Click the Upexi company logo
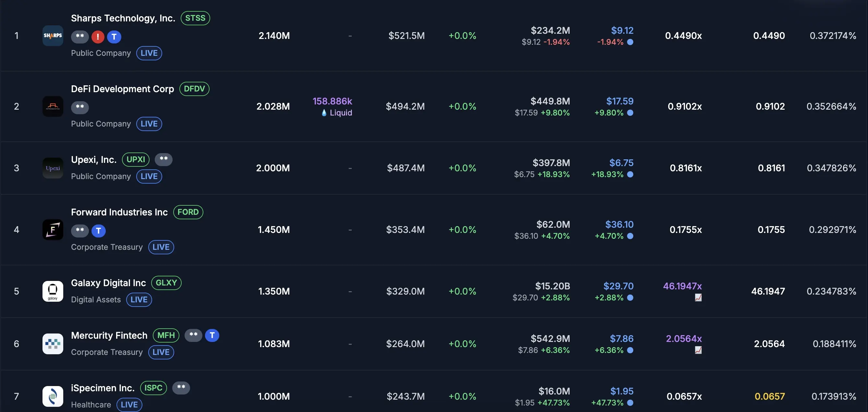This screenshot has height=412, width=868. click(x=53, y=168)
